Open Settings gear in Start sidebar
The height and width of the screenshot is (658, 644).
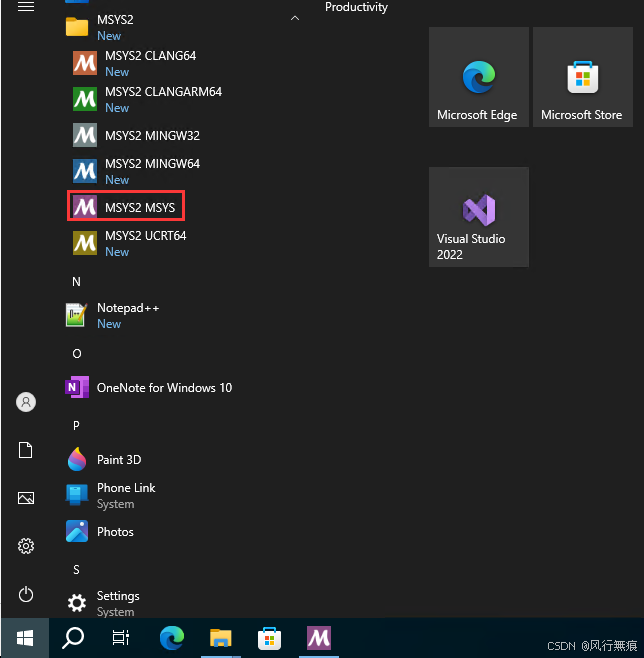pyautogui.click(x=26, y=546)
